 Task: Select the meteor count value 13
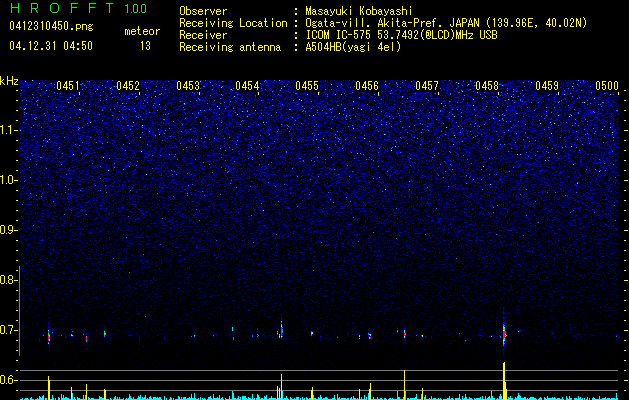(145, 46)
